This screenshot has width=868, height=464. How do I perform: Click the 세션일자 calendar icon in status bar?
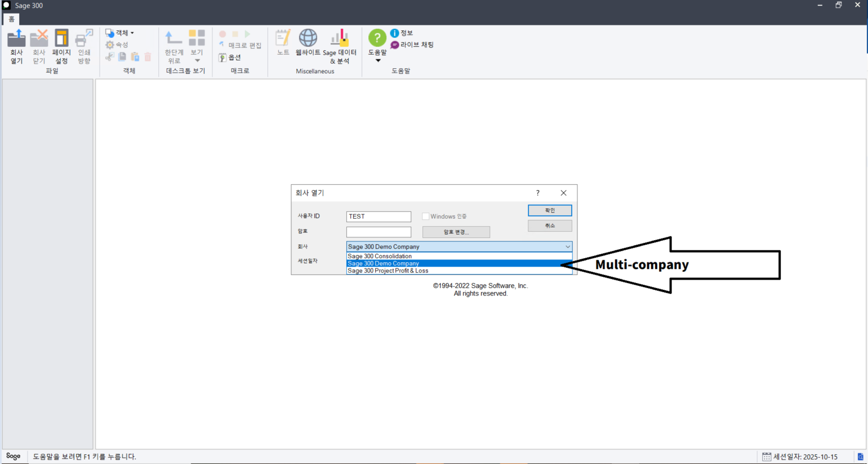coord(767,457)
